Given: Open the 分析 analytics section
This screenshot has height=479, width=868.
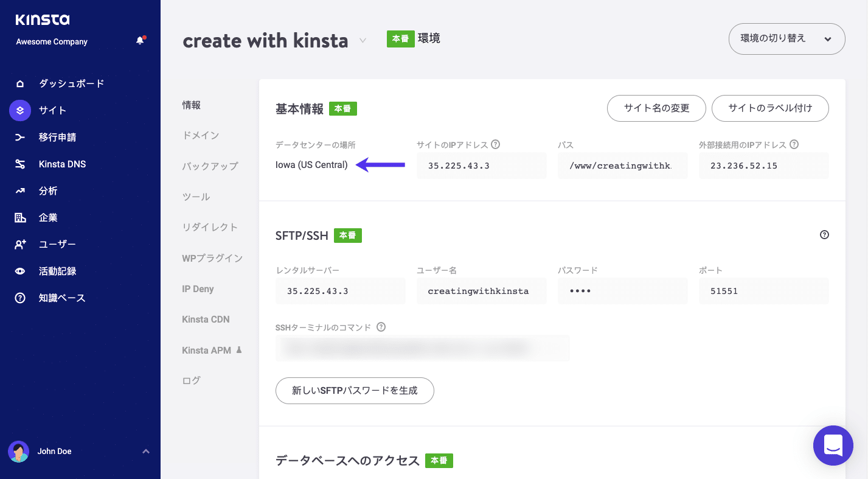Looking at the screenshot, I should click(49, 191).
